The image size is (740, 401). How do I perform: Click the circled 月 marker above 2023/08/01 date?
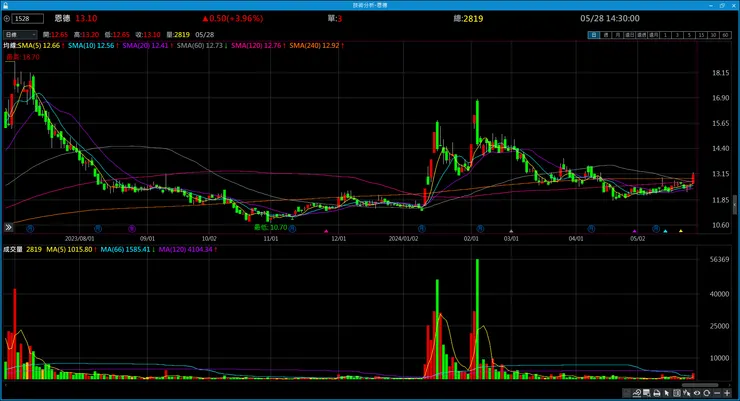point(98,228)
